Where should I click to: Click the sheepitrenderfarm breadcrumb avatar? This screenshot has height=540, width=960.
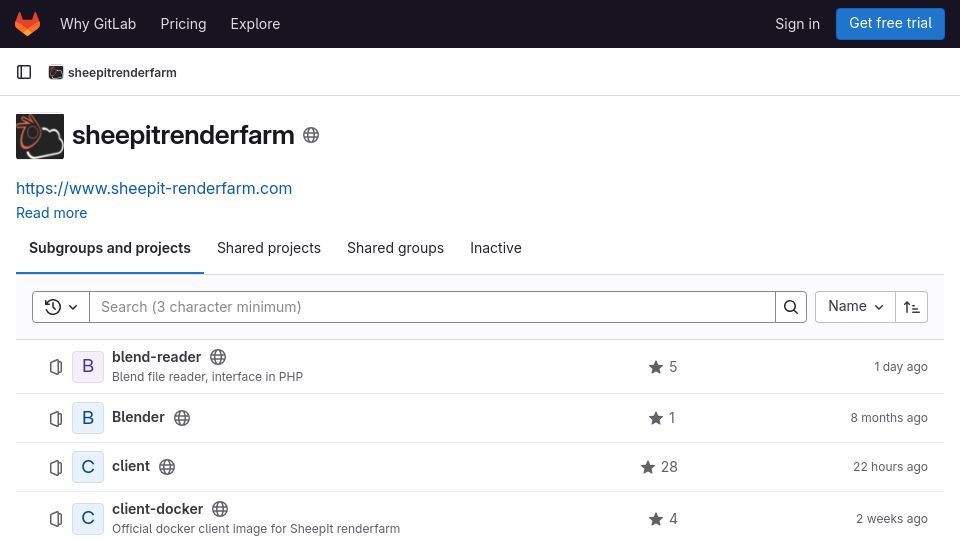(56, 72)
